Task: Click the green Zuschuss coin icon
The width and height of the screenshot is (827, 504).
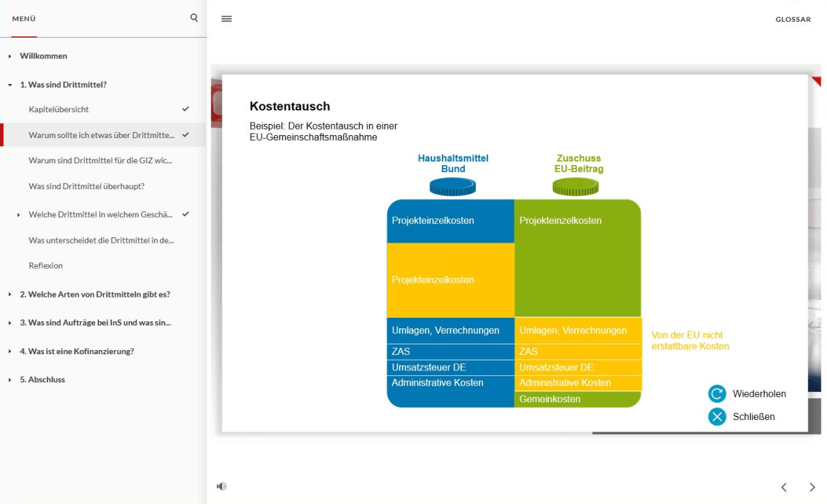Action: (576, 187)
